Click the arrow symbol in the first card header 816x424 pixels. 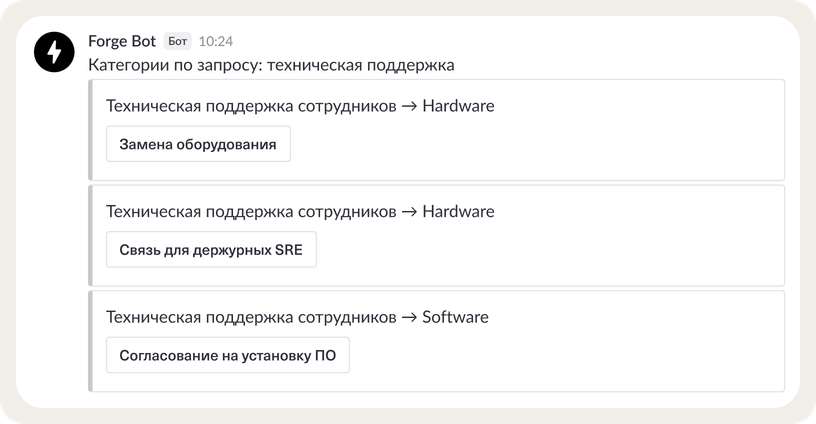(x=407, y=106)
